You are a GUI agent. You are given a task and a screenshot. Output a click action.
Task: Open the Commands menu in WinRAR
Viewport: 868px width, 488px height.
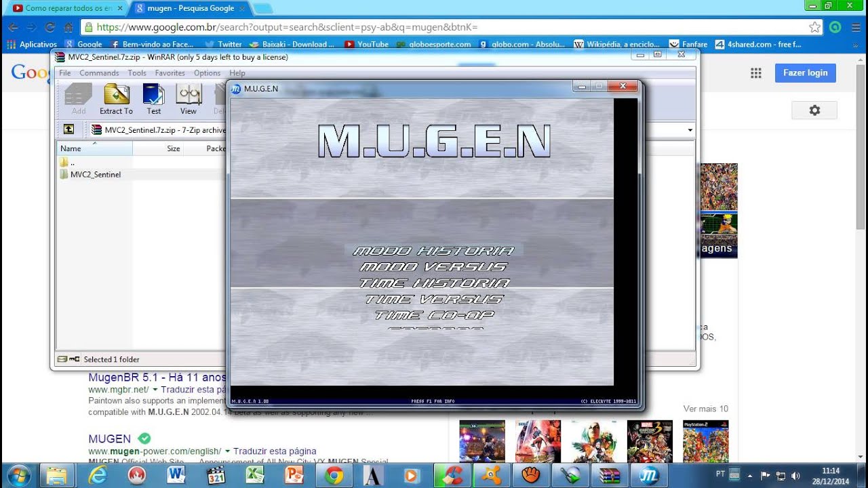[99, 73]
